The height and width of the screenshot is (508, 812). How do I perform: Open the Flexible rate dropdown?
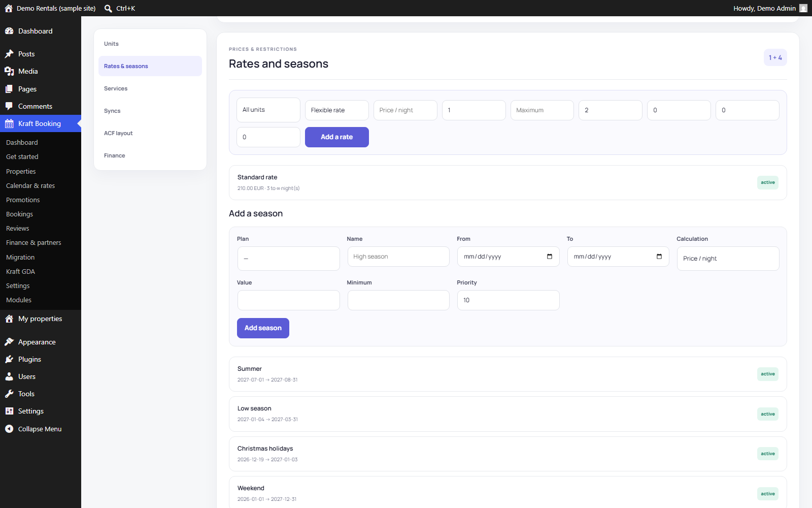[x=337, y=110]
